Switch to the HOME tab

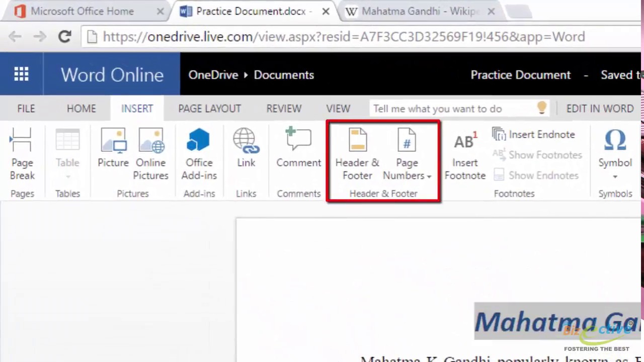click(x=81, y=109)
